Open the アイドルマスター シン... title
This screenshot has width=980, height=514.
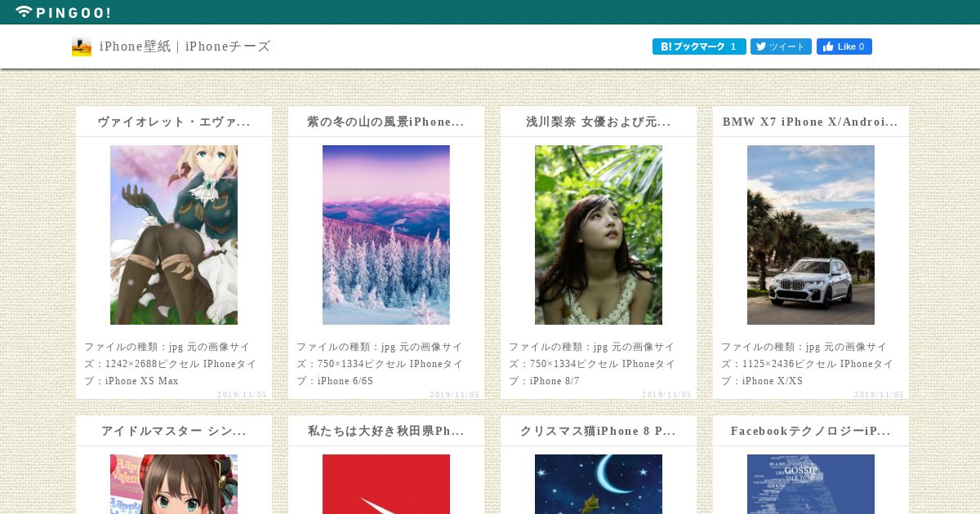click(174, 431)
